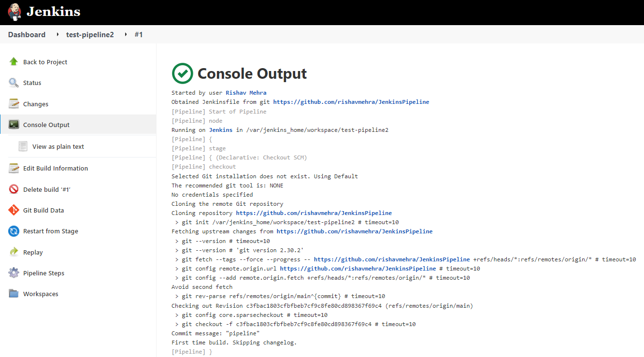
Task: Open GitHub link on the Cloning repository line
Action: [x=314, y=213]
